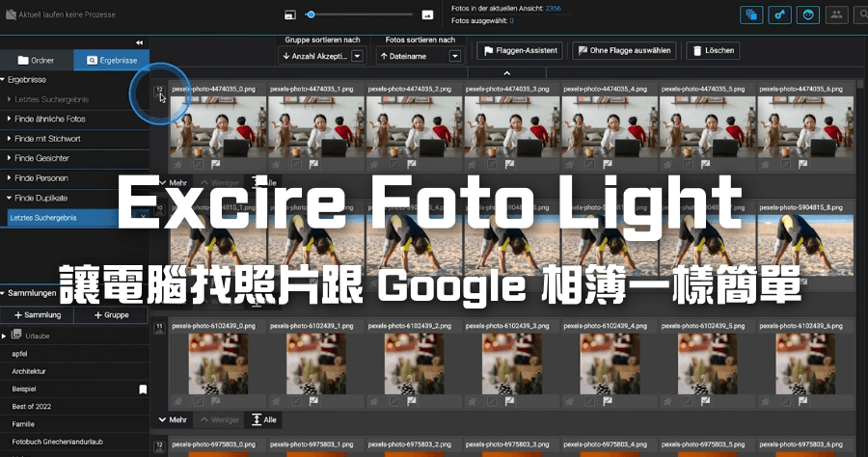Collapse the Sammlungen section
Image resolution: width=868 pixels, height=457 pixels.
pos(3,293)
